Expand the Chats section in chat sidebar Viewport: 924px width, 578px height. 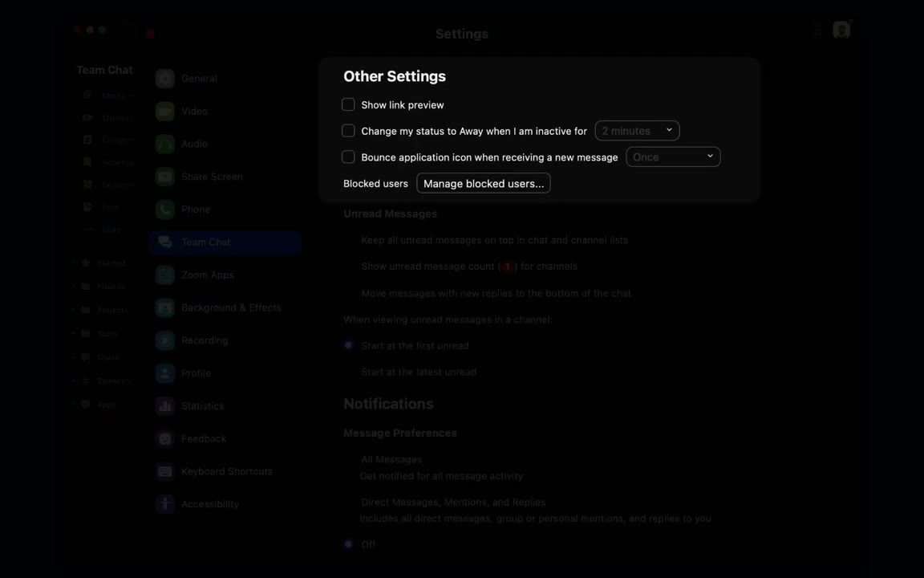74,357
